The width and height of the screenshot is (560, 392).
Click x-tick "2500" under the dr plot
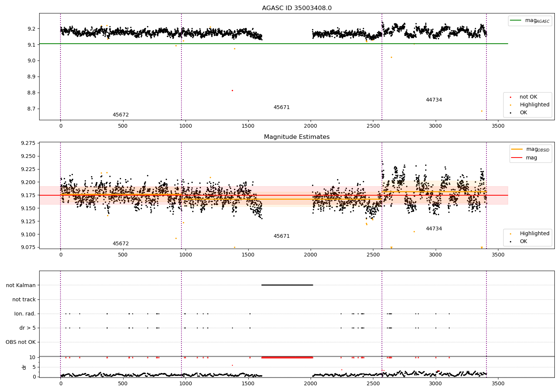(x=373, y=384)
